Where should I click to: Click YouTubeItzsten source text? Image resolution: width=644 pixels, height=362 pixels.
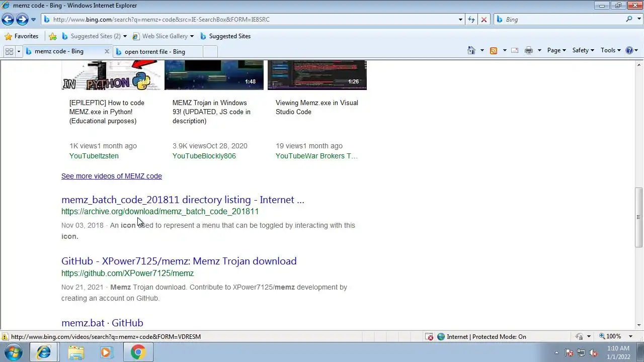point(94,156)
